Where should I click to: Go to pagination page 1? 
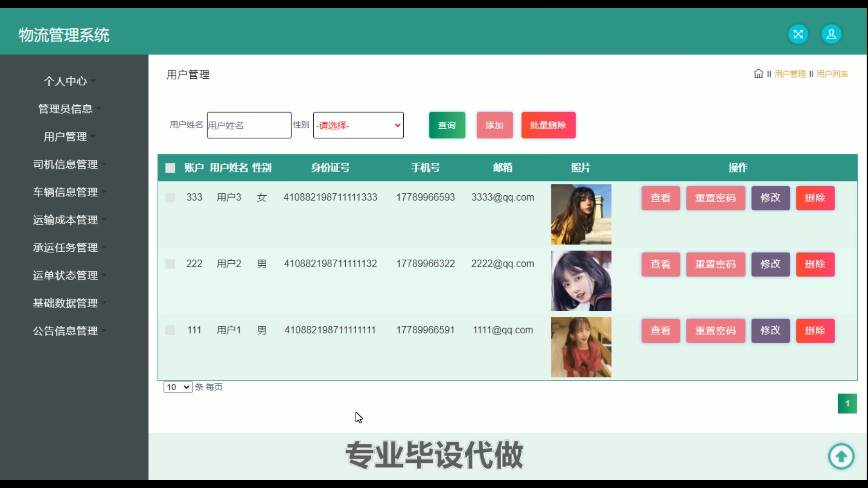pos(847,404)
